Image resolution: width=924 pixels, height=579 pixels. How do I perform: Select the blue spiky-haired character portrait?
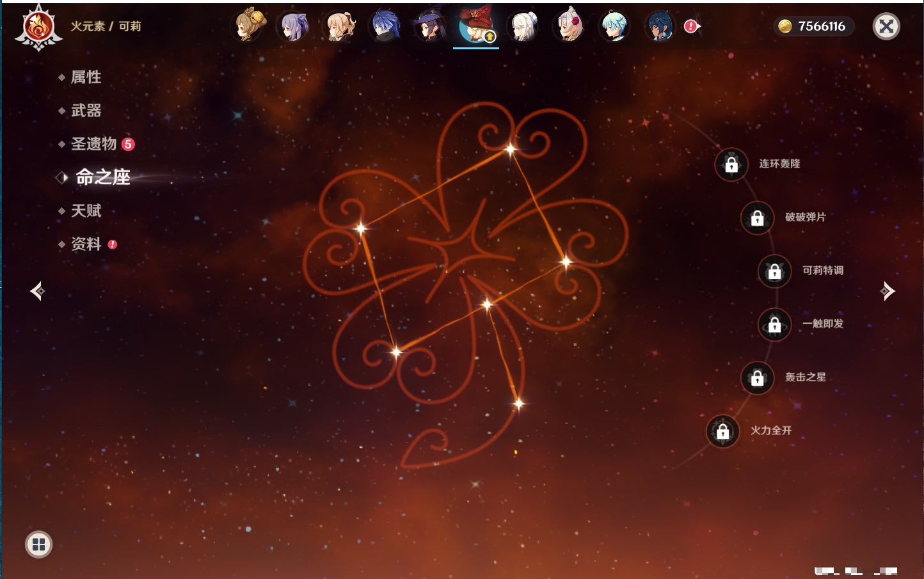tap(386, 27)
